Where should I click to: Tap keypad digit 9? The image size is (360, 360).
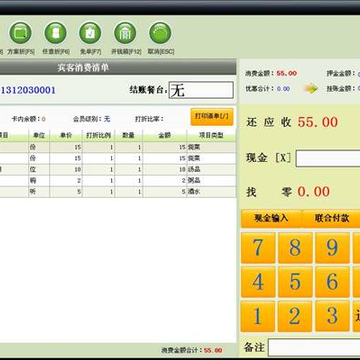[x=332, y=248]
